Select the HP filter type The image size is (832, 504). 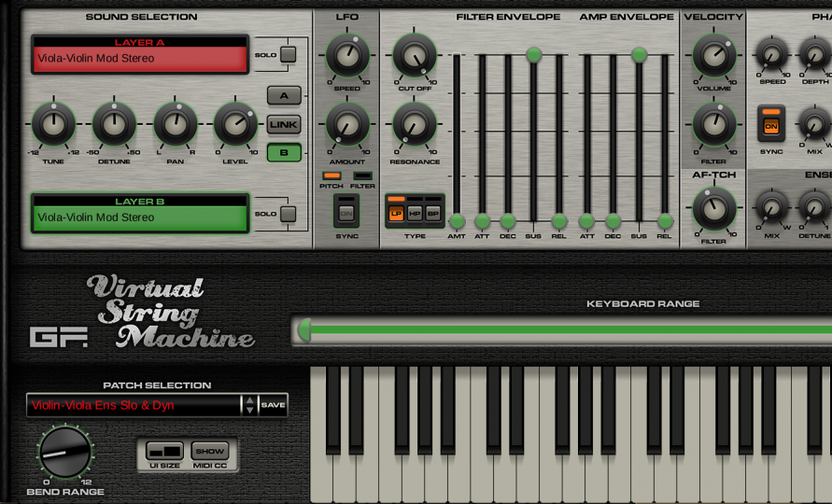point(415,214)
